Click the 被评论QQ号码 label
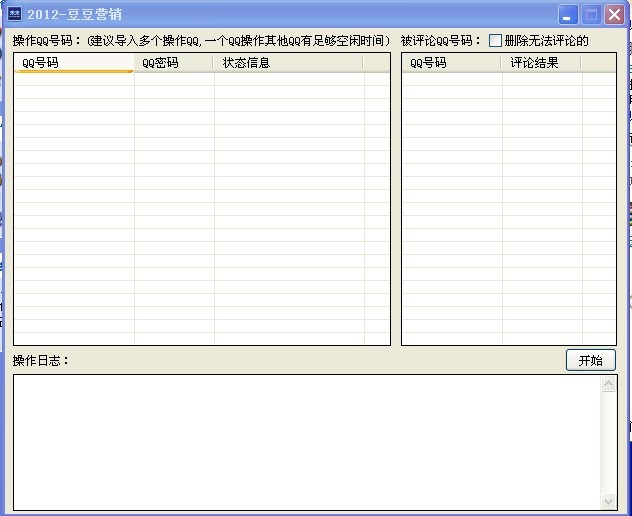 coord(441,41)
